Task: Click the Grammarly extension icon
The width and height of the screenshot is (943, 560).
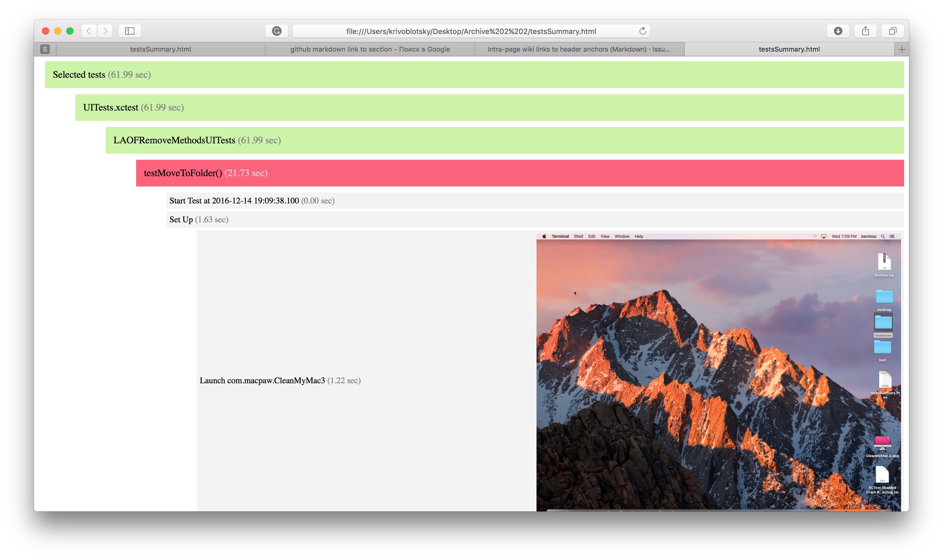Action: pos(277,31)
